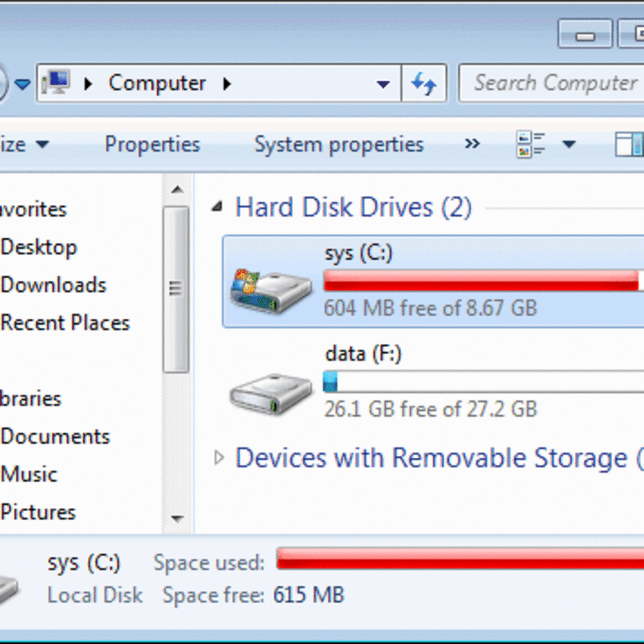
Task: Click the Properties toolbar button
Action: [152, 144]
